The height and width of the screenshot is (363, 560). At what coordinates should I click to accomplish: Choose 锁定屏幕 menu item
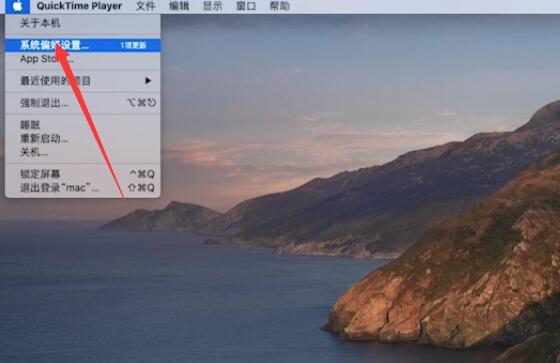tap(82, 174)
